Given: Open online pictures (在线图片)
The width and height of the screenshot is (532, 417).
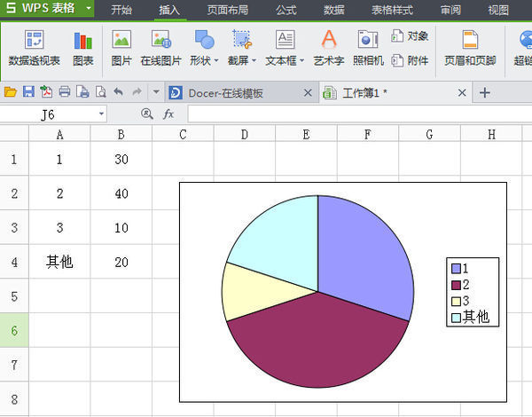Looking at the screenshot, I should coord(161,48).
